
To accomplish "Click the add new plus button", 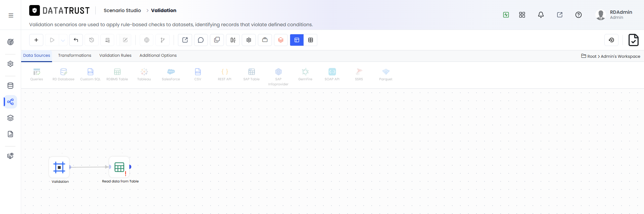I will tap(36, 40).
